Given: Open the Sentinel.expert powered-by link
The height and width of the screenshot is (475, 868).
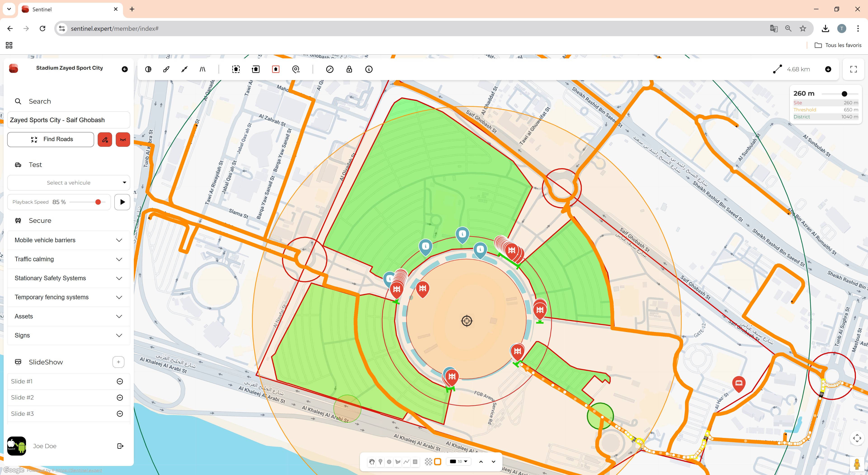Looking at the screenshot, I should (79, 470).
